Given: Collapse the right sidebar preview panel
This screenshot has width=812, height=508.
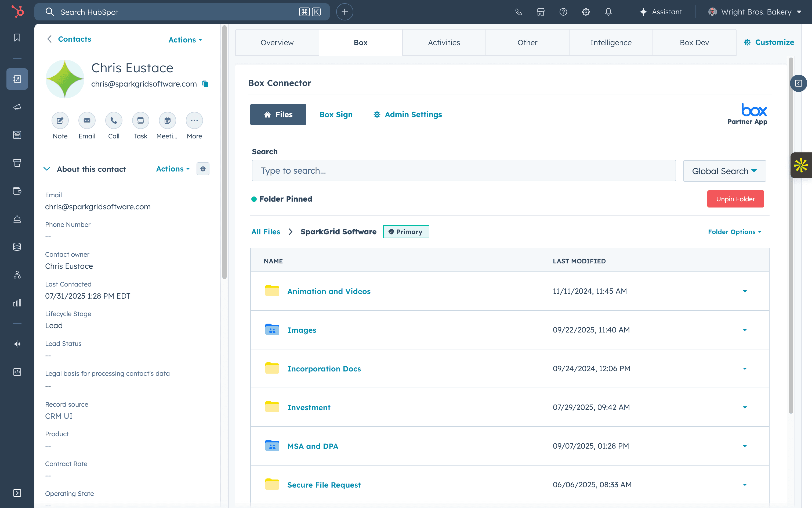Looking at the screenshot, I should click(798, 83).
